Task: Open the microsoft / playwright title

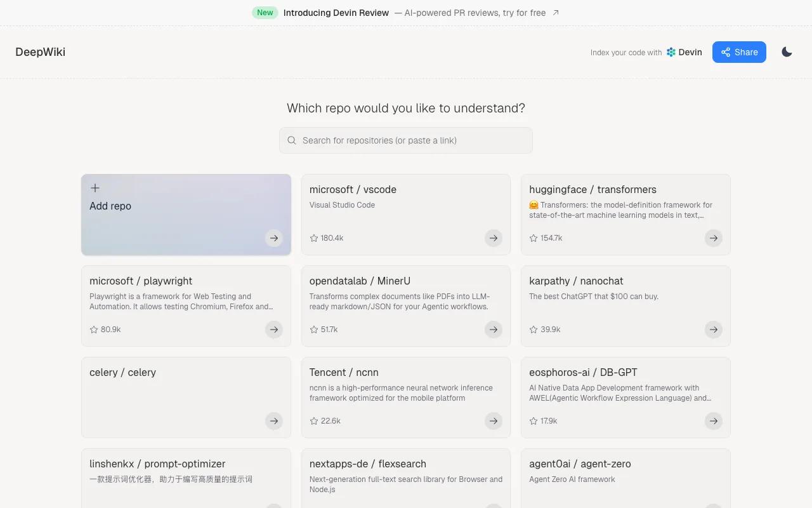Action: 141,281
